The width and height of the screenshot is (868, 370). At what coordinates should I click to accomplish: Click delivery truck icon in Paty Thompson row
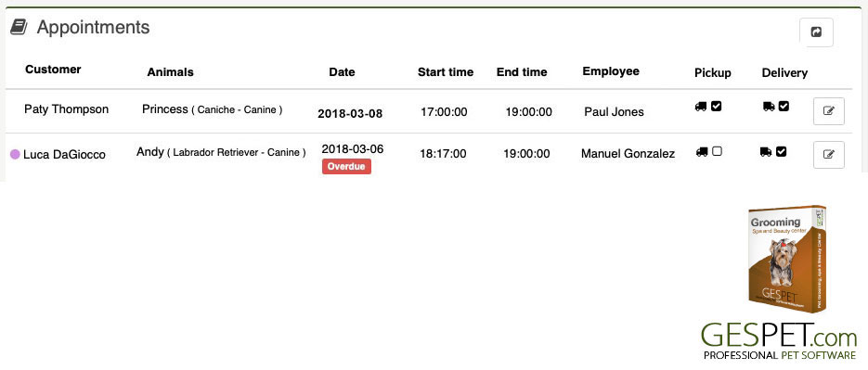[769, 107]
